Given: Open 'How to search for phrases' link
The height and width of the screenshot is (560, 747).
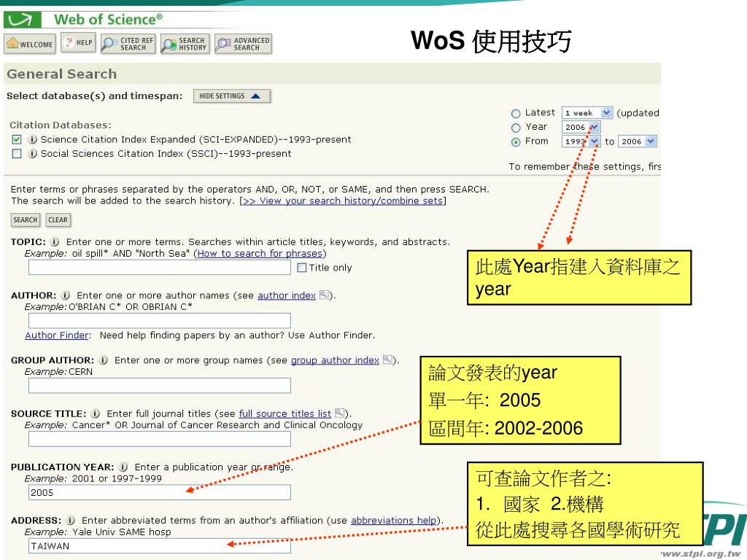Looking at the screenshot, I should tap(260, 254).
